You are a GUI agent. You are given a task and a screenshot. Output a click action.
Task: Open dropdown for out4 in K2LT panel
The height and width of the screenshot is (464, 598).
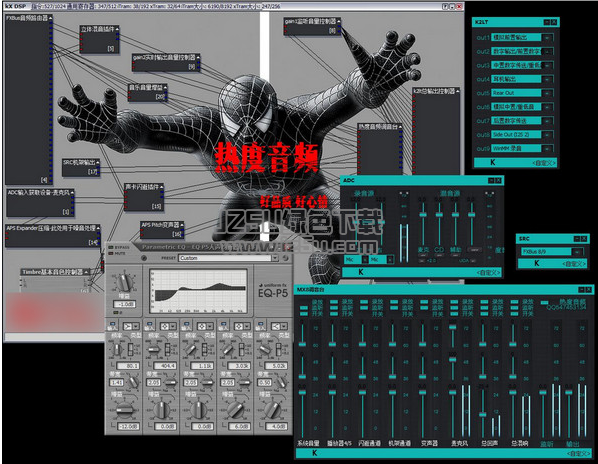[x=548, y=79]
